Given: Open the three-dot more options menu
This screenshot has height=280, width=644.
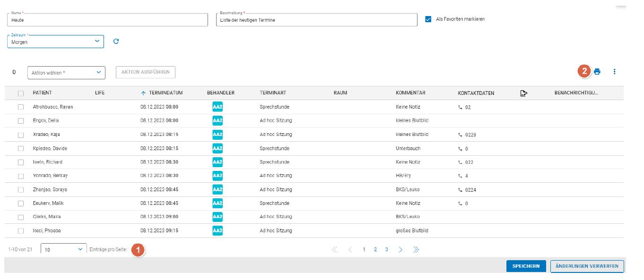Looking at the screenshot, I should [x=614, y=72].
